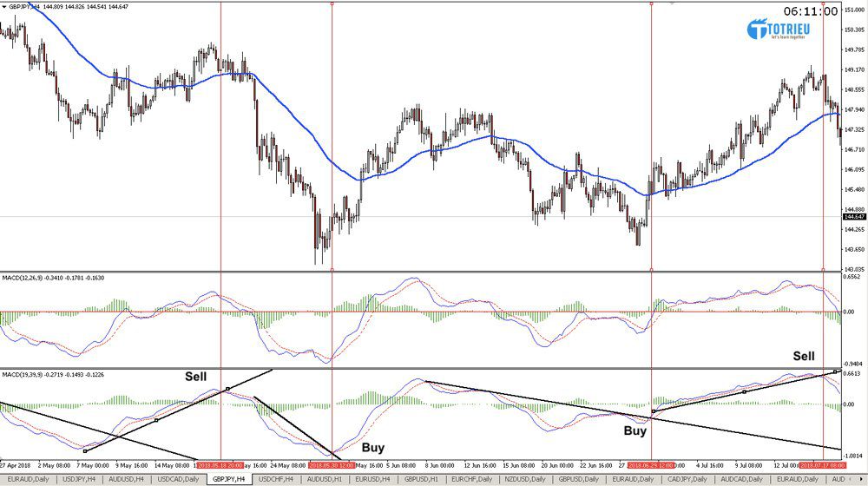Click Sell label in MACD(12,26,9) panel
Viewport: 868px width, 486px height.
[803, 357]
